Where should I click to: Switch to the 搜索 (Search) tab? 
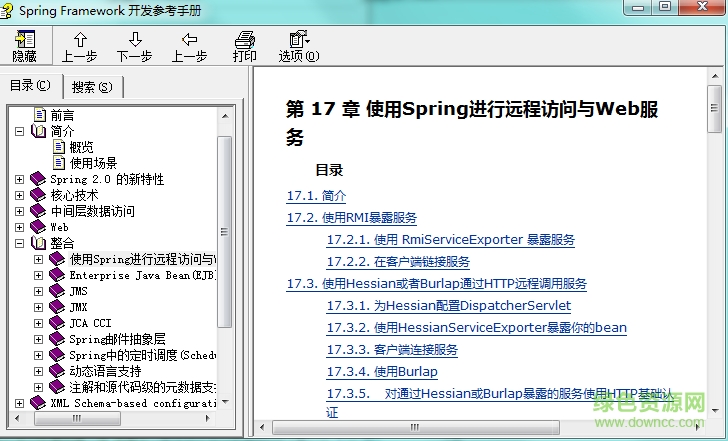click(92, 87)
